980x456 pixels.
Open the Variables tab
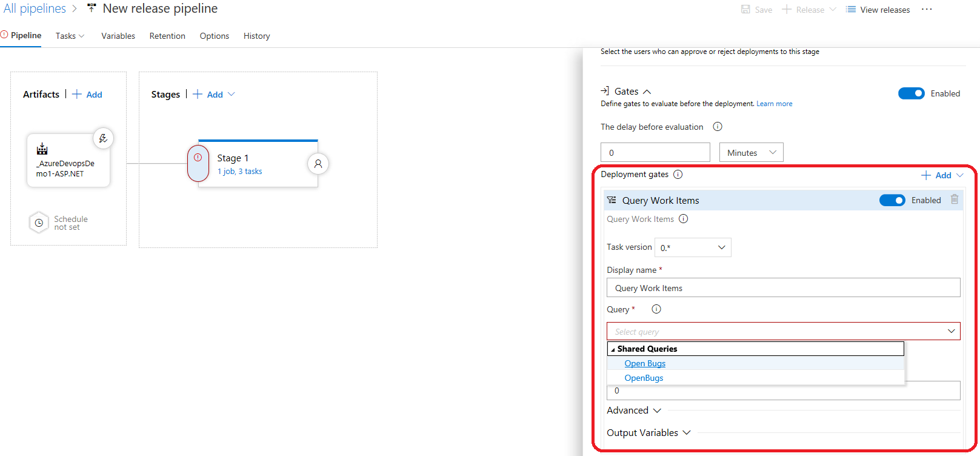pyautogui.click(x=118, y=36)
